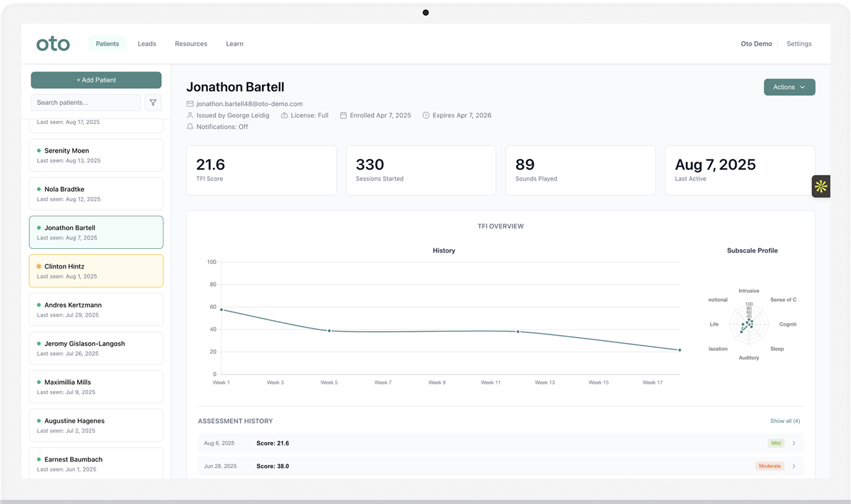The width and height of the screenshot is (851, 504).
Task: Click the Expires Apr 7, 2026 text
Action: tap(462, 115)
